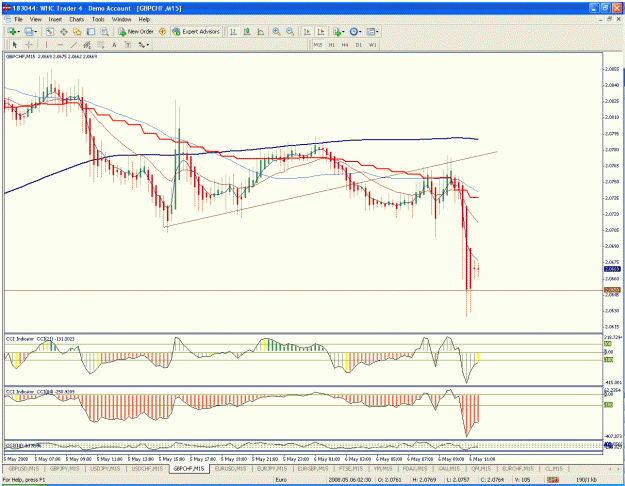Click the Zoom In magnifier icon
The width and height of the screenshot is (625, 486).
pyautogui.click(x=276, y=31)
